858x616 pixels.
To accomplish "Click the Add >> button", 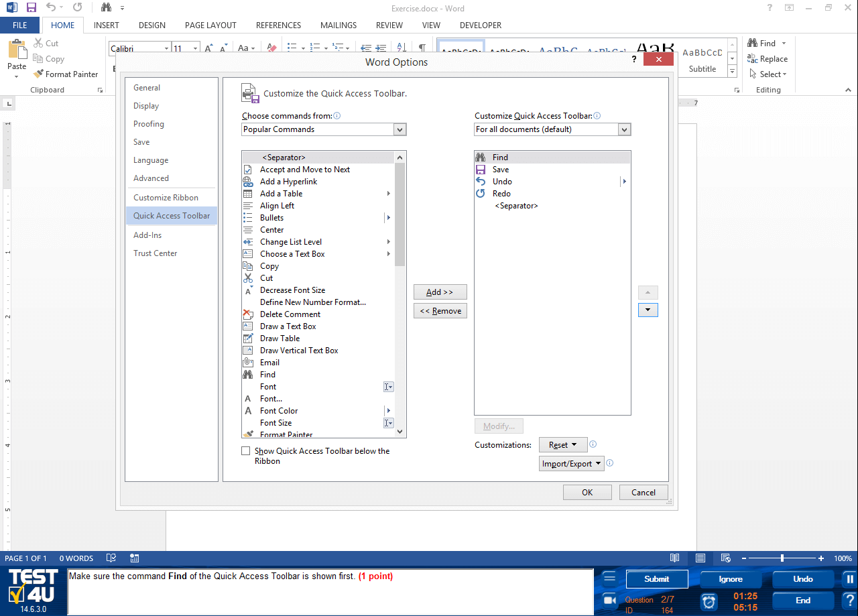I will coord(440,292).
